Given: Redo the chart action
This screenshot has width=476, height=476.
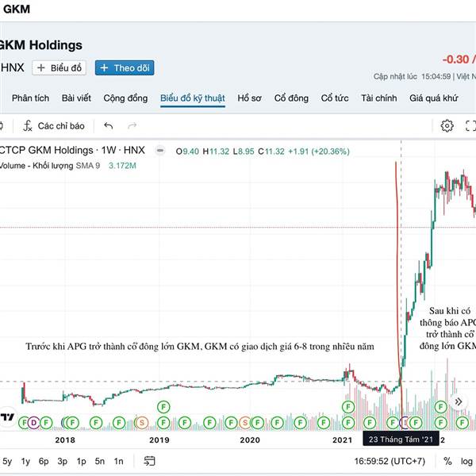Looking at the screenshot, I should click(x=132, y=125).
